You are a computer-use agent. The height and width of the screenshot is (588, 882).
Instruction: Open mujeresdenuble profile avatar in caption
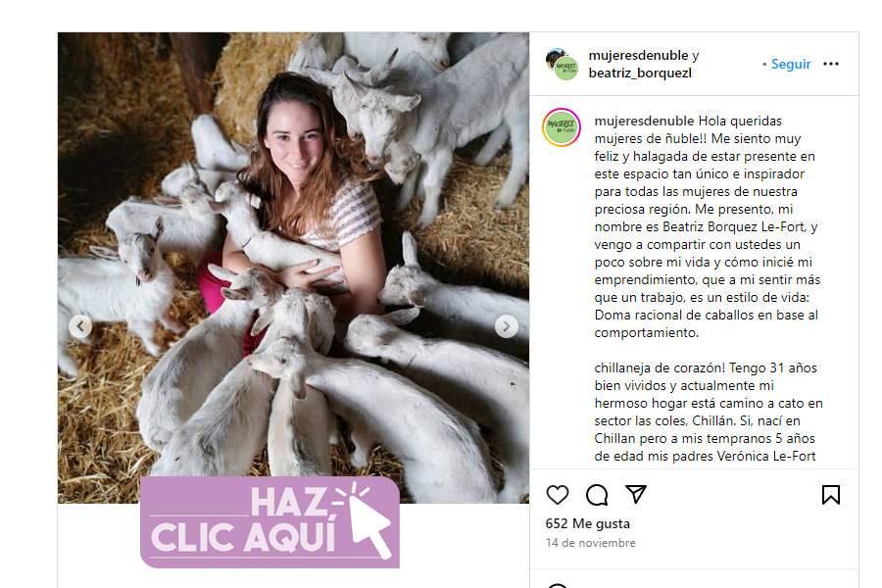[562, 127]
